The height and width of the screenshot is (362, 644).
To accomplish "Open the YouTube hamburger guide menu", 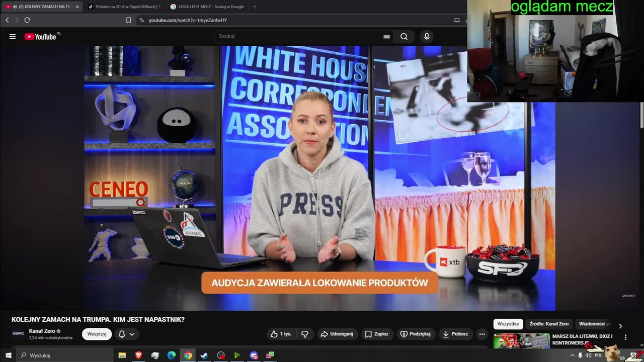I will pyautogui.click(x=13, y=37).
